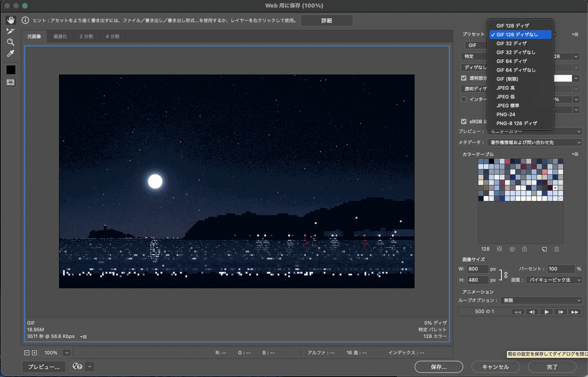Image resolution: width=588 pixels, height=377 pixels.
Task: Click lock selected colors icon
Action: 524,249
